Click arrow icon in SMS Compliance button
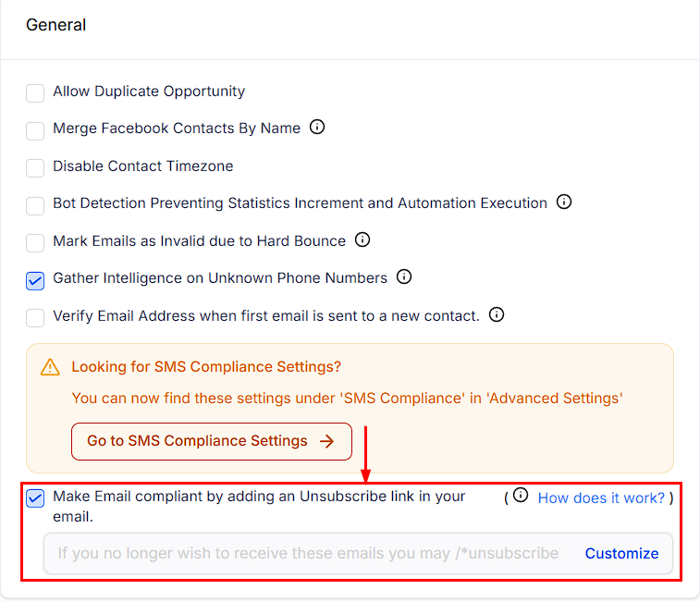The image size is (700, 602). point(326,441)
